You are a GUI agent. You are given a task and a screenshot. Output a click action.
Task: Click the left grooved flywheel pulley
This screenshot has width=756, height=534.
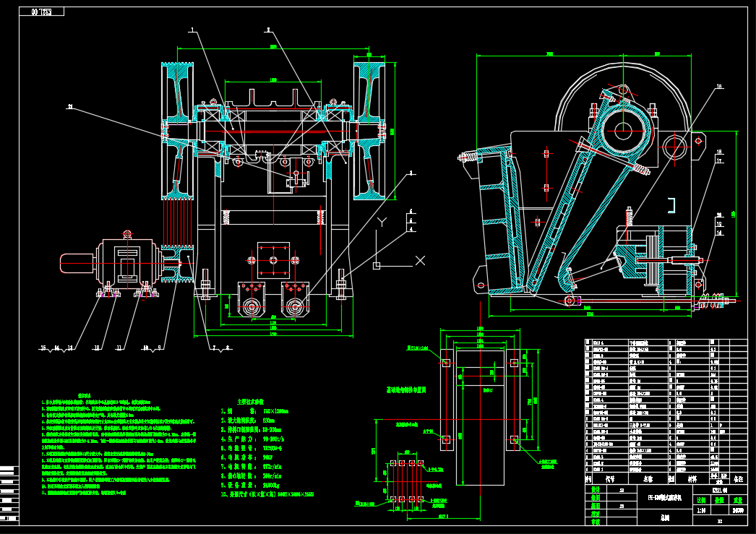(178, 130)
